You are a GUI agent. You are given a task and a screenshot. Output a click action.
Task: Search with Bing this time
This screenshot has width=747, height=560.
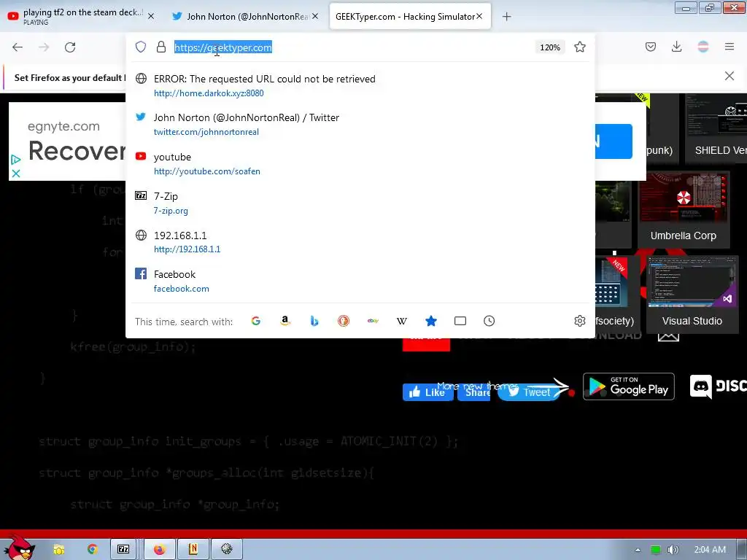click(x=314, y=321)
